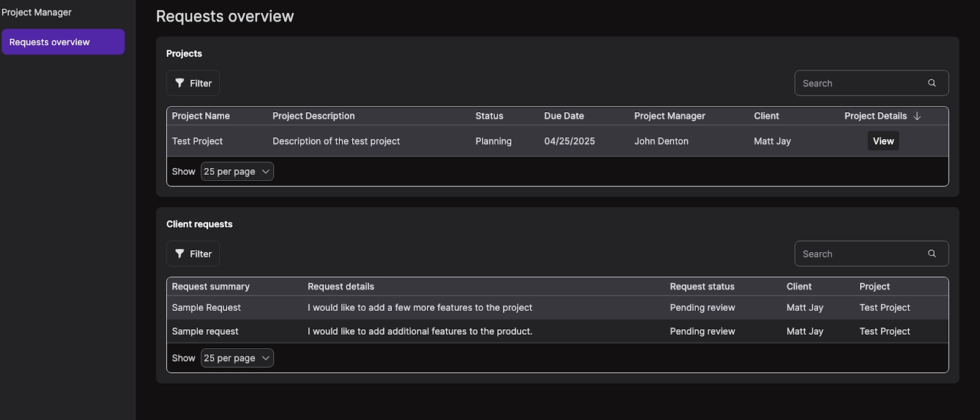
Task: Click Matt Jay in Projects table row
Action: [x=772, y=141]
